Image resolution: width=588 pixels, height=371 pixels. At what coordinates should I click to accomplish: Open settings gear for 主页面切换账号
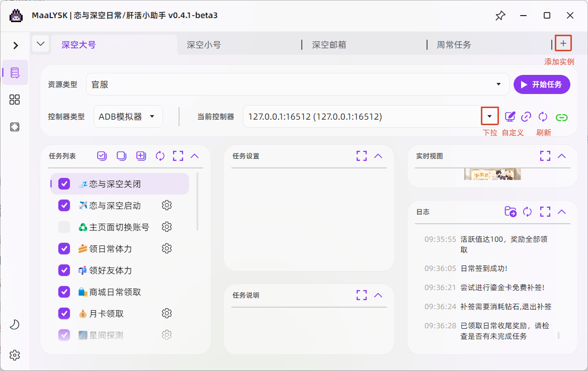167,227
